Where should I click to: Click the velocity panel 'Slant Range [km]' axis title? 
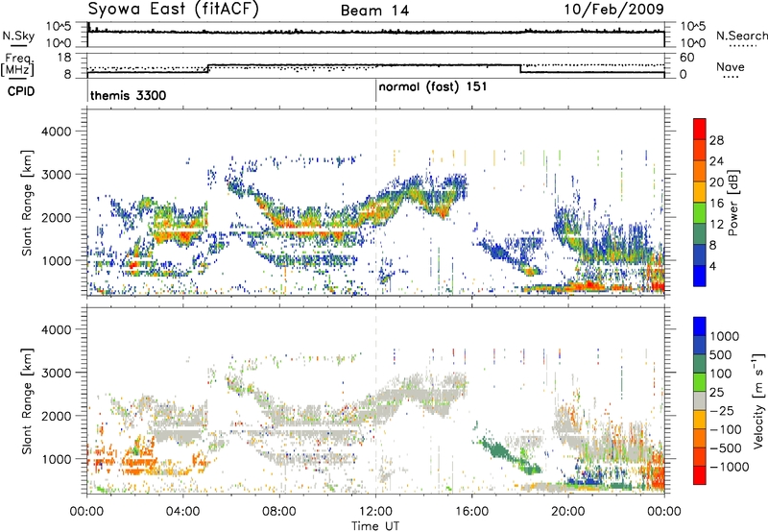pyautogui.click(x=27, y=400)
